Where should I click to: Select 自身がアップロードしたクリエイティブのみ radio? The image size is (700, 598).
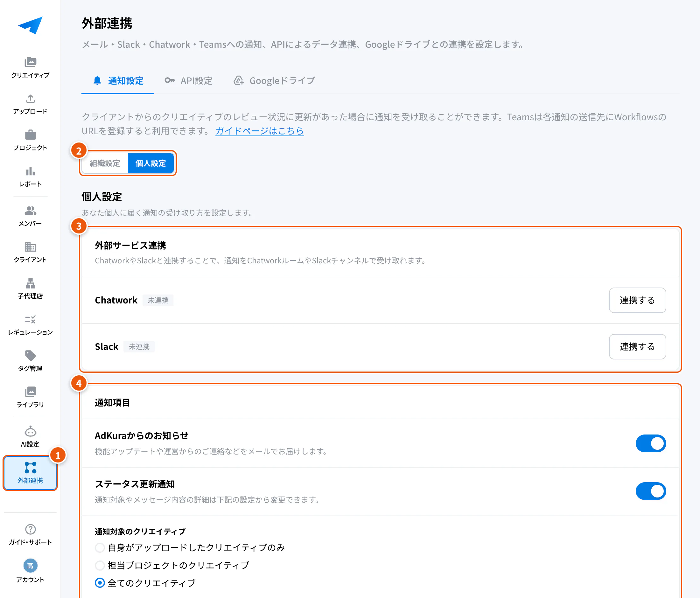click(100, 548)
